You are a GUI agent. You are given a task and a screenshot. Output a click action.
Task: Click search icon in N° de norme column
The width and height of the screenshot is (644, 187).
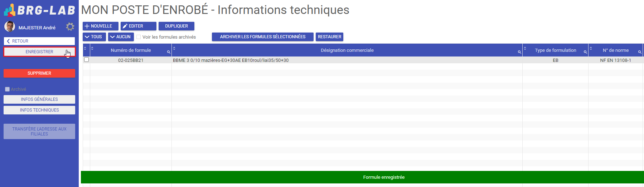click(x=640, y=52)
